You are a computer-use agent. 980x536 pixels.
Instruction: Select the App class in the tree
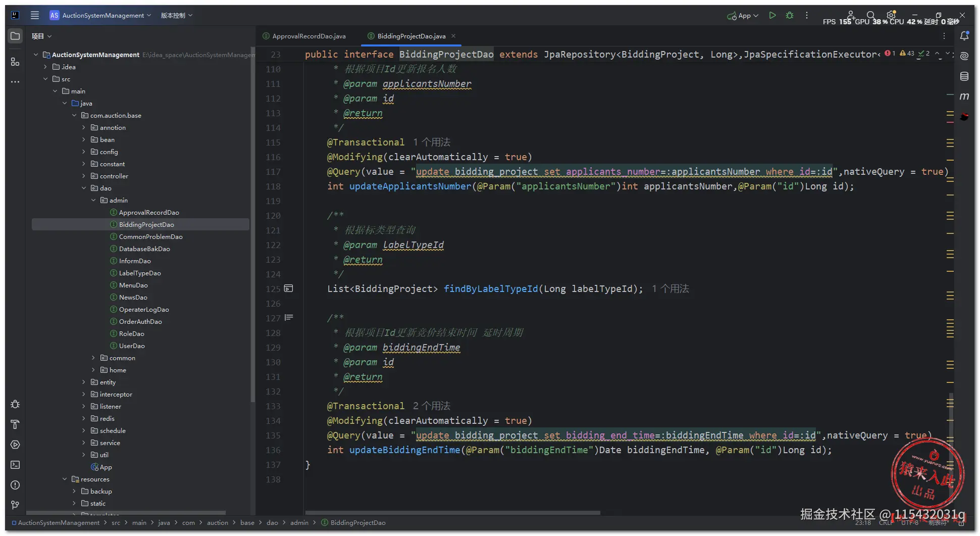click(x=106, y=467)
